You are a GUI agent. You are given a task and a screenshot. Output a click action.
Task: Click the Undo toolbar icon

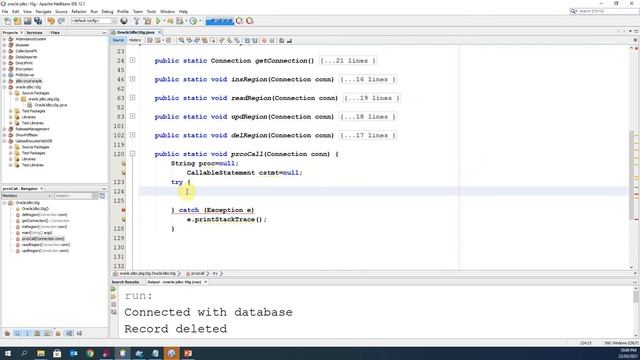pyautogui.click(x=51, y=21)
